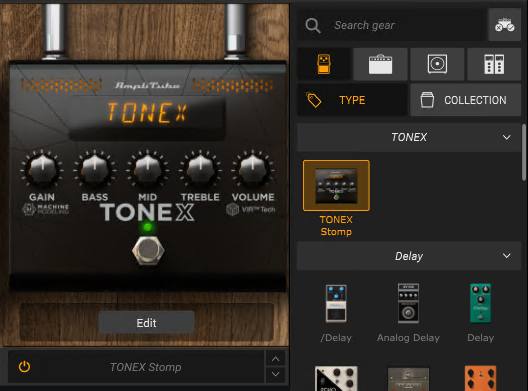
Task: Toggle the TONEX Stomp power button
Action: (24, 366)
